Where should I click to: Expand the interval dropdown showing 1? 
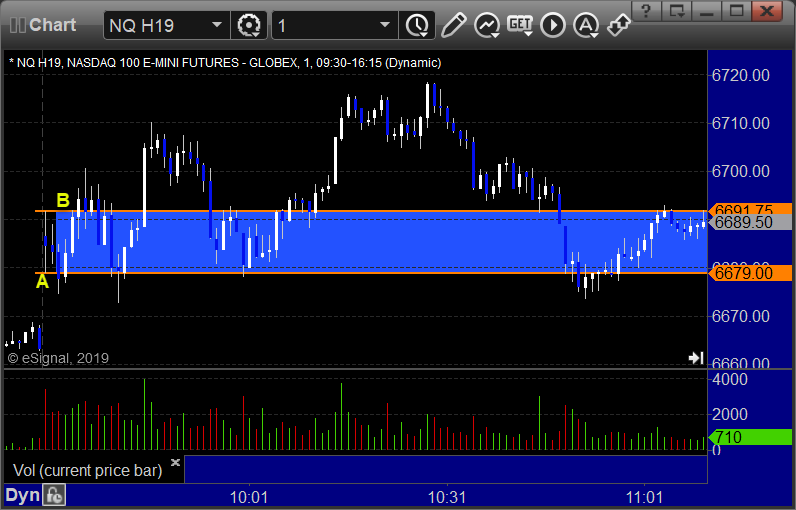[x=334, y=25]
